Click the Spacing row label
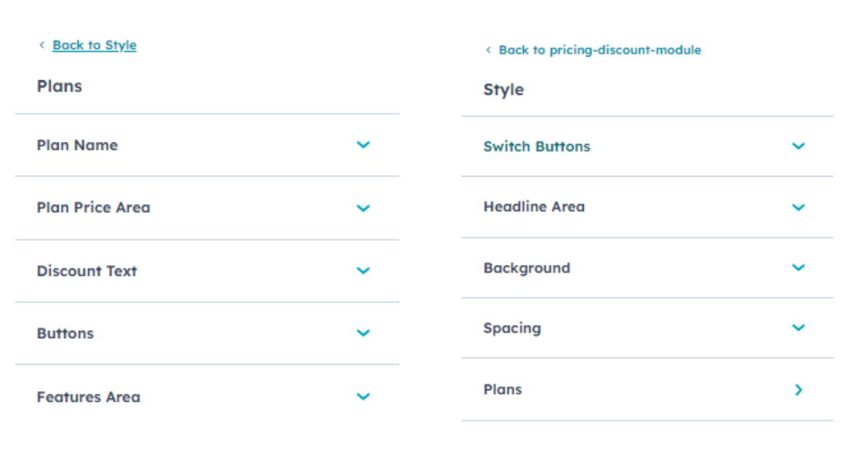 [x=512, y=328]
